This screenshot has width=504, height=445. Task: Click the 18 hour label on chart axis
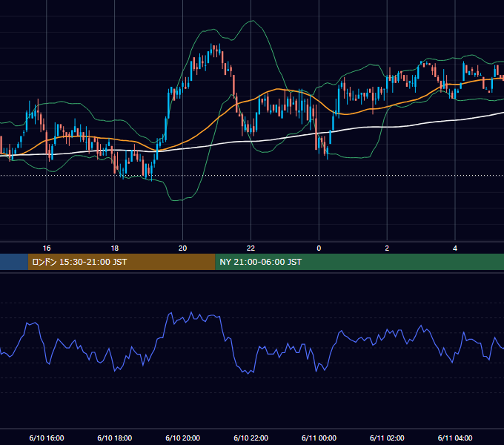(115, 248)
